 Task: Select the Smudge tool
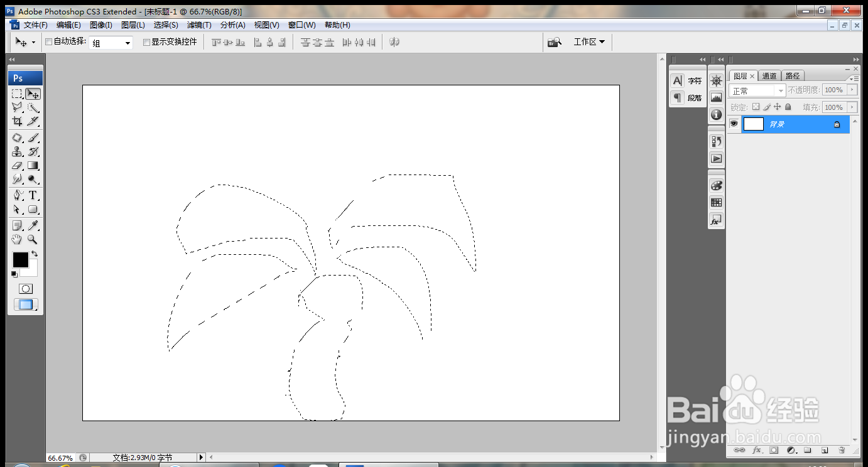tap(17, 179)
